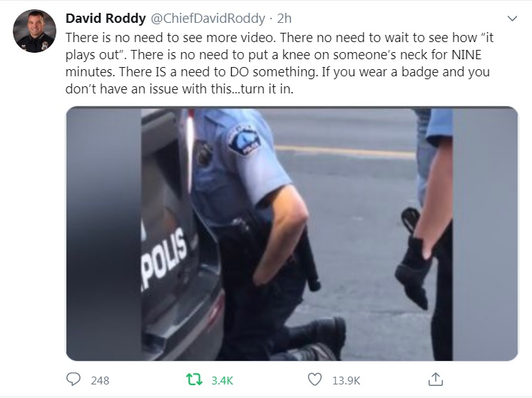Visit the @ChiefDavidRoddy handle link

click(x=208, y=19)
